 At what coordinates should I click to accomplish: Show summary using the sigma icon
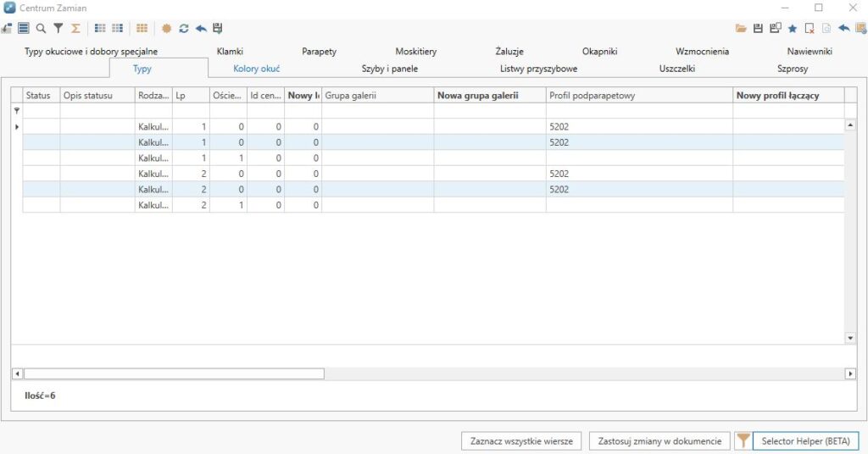point(75,28)
